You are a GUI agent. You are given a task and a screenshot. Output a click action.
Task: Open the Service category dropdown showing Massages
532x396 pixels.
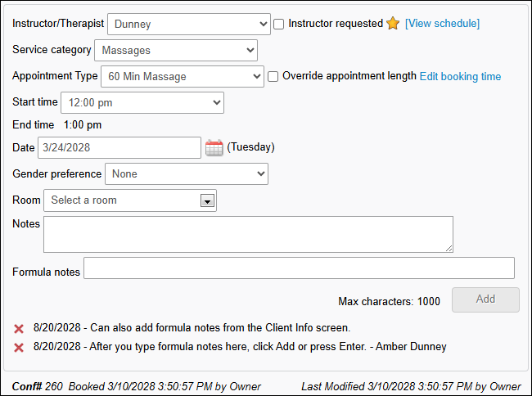click(x=176, y=50)
